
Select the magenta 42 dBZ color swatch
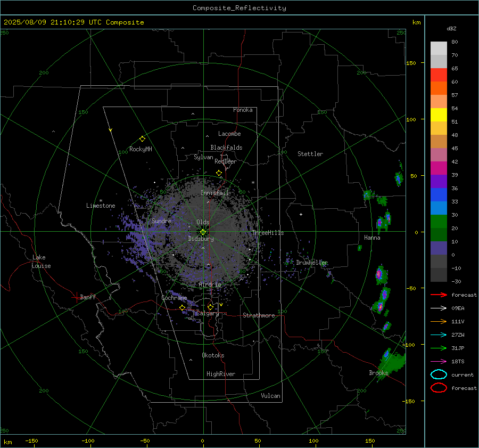pyautogui.click(x=439, y=168)
